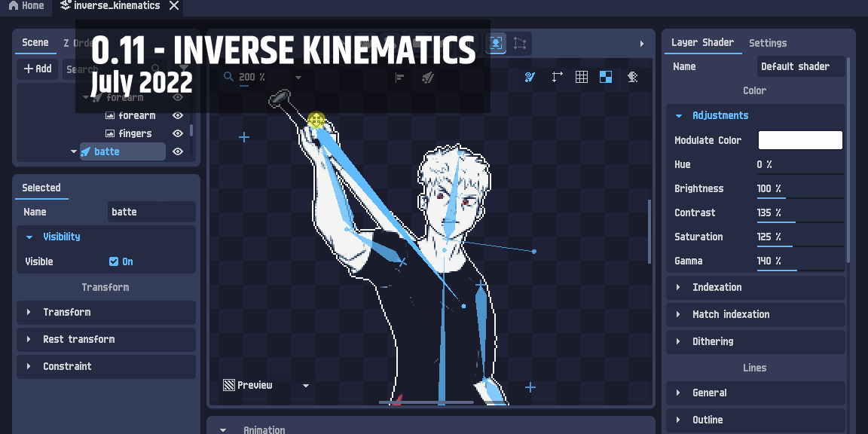Click the batte name input field
This screenshot has height=434, width=868.
click(151, 212)
